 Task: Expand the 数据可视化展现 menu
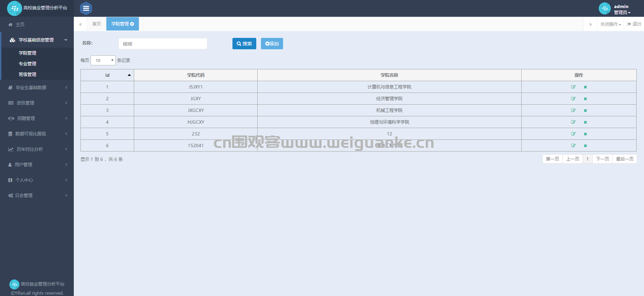[37, 134]
